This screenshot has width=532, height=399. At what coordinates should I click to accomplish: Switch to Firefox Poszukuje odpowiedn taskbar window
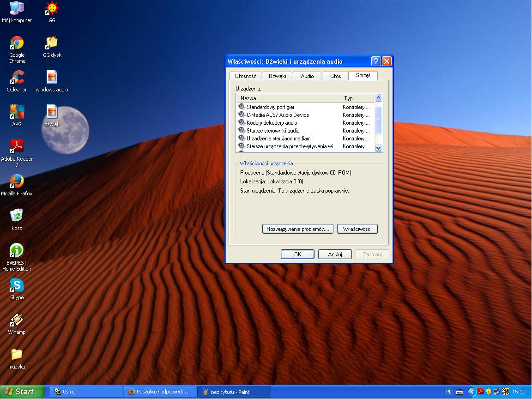pos(160,392)
